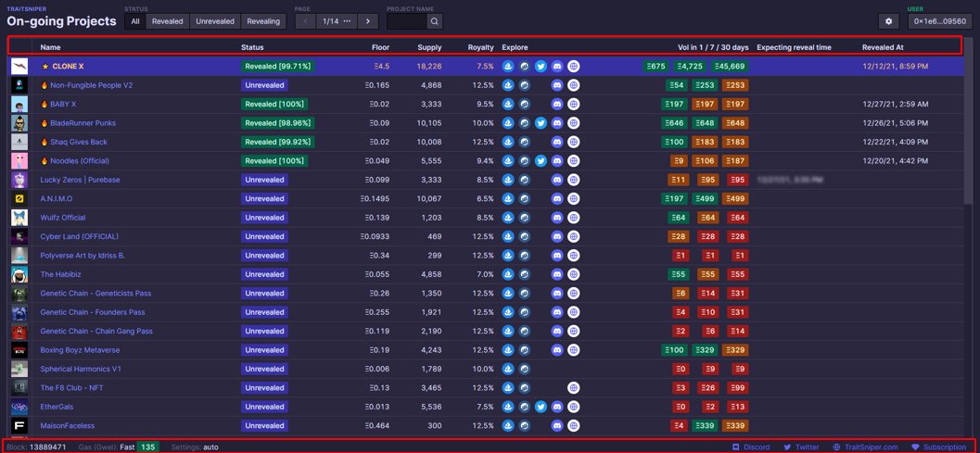The image size is (980, 453).
Task: Open Twitter icon for BladeRunner Punks
Action: (541, 123)
